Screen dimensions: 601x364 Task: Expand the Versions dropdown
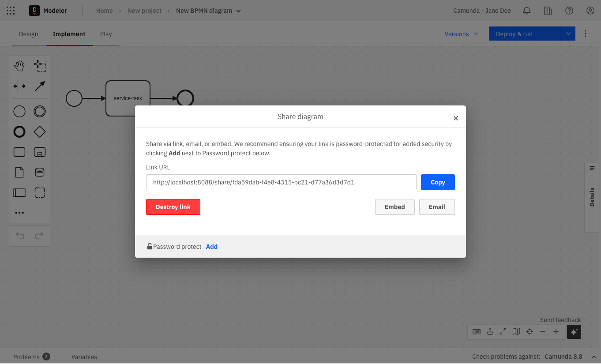coord(462,34)
